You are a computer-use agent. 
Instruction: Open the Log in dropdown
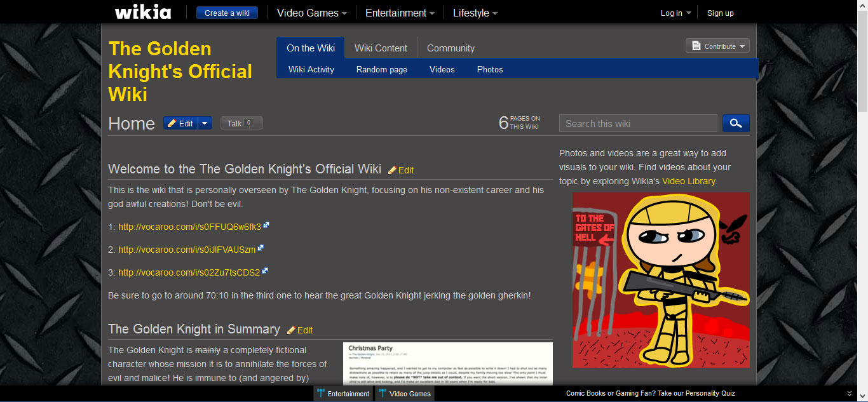[675, 13]
